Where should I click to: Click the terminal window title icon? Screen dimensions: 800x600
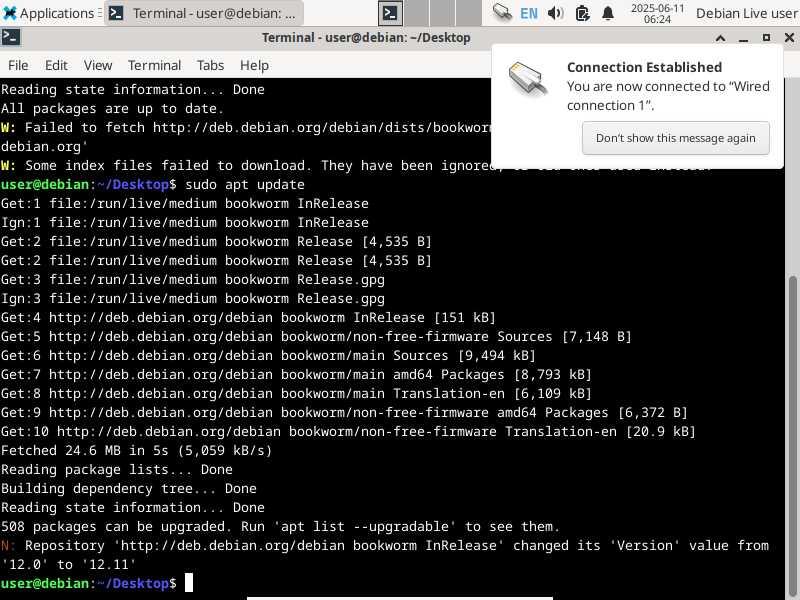click(x=11, y=38)
